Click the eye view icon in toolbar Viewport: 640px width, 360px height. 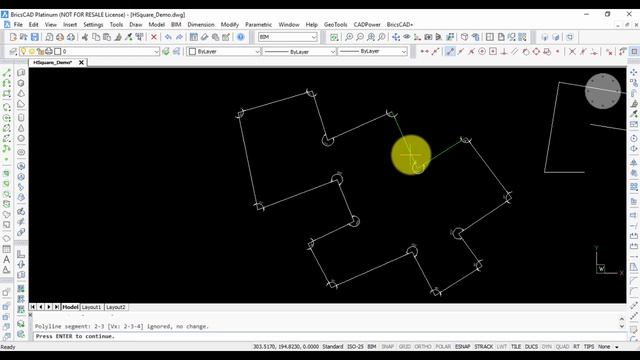click(407, 37)
